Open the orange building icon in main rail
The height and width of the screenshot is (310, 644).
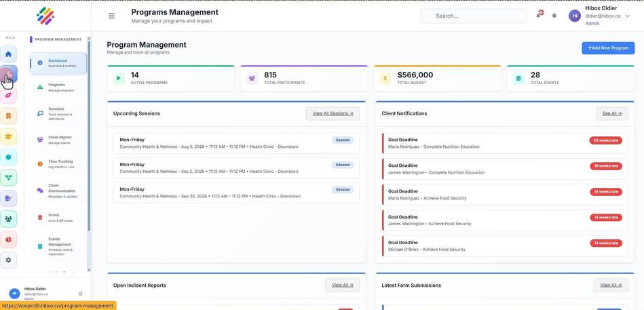8,116
